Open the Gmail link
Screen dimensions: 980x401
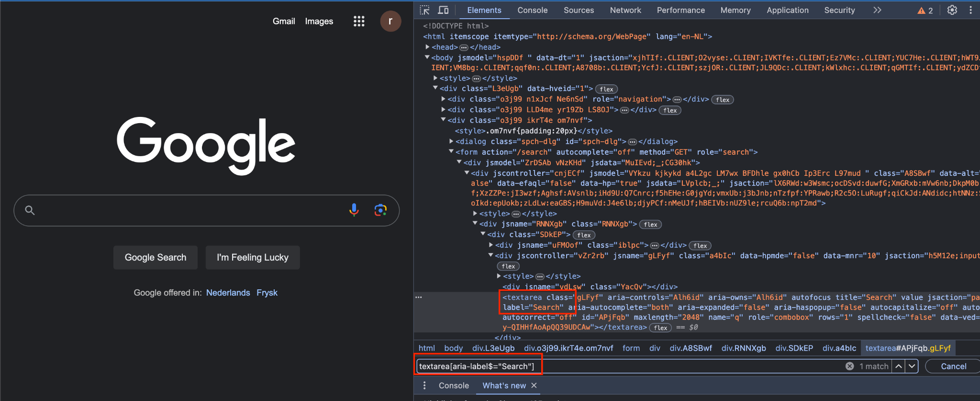pos(284,21)
